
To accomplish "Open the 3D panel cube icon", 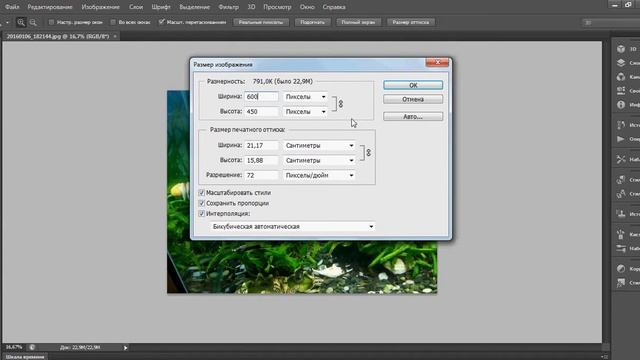I will [x=621, y=49].
